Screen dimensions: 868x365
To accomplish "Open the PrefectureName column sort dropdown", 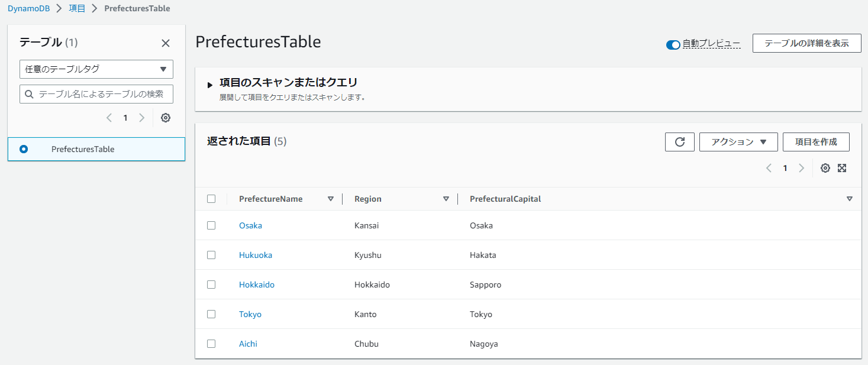I will click(331, 199).
